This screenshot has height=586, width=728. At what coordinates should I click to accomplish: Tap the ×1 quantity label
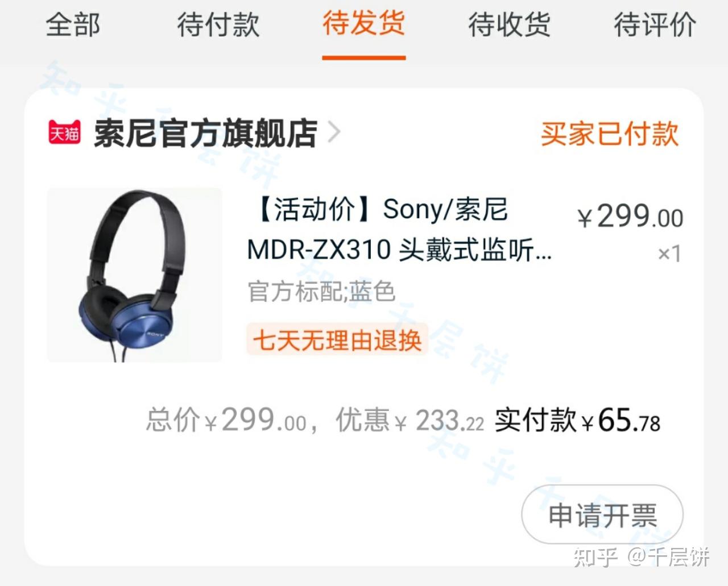(669, 253)
